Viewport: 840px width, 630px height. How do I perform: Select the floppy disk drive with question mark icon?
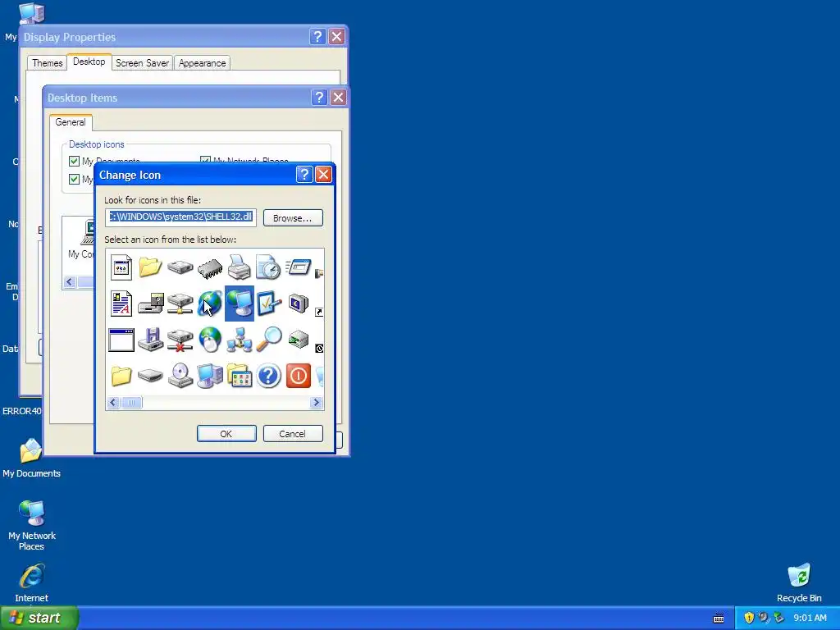tap(151, 304)
